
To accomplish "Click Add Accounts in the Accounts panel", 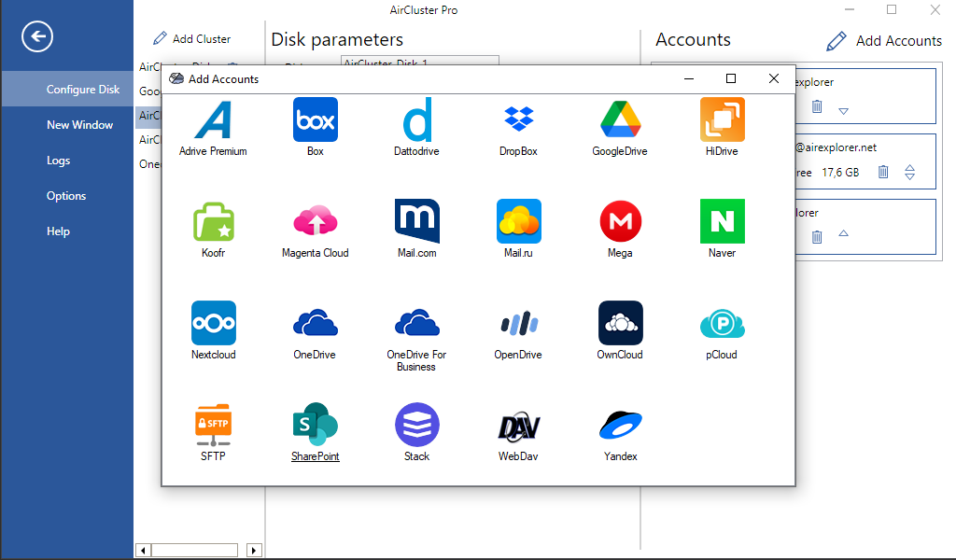I will (884, 41).
